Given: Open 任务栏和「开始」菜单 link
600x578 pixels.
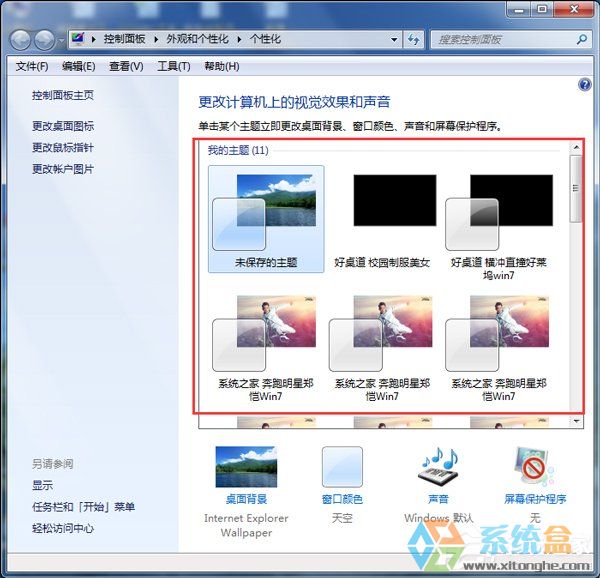Looking at the screenshot, I should click(83, 507).
